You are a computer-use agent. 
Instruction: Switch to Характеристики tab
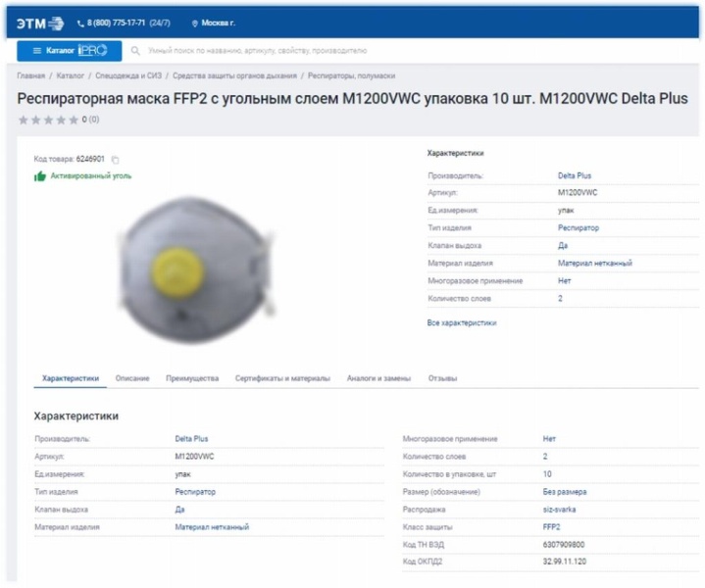(x=71, y=378)
